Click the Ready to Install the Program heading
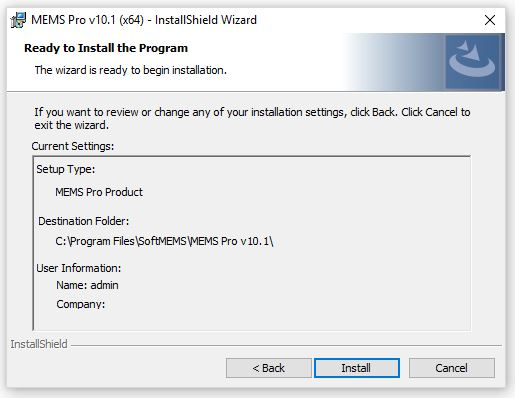Image resolution: width=515 pixels, height=398 pixels. [x=106, y=48]
